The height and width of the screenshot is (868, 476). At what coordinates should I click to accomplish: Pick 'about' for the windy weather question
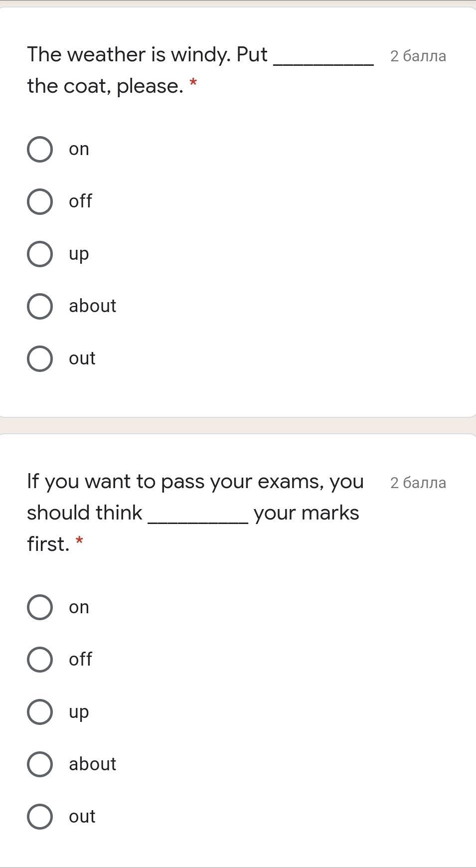(x=40, y=306)
